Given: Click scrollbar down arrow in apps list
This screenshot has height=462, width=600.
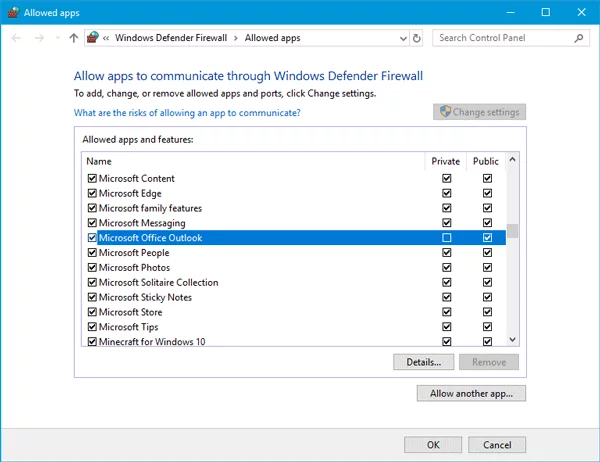Looking at the screenshot, I should (512, 340).
